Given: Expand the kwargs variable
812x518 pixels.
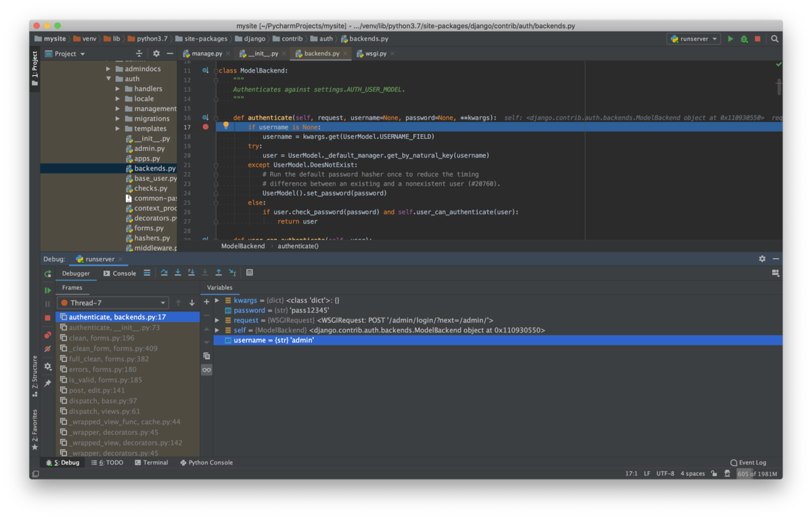Looking at the screenshot, I should pos(217,301).
